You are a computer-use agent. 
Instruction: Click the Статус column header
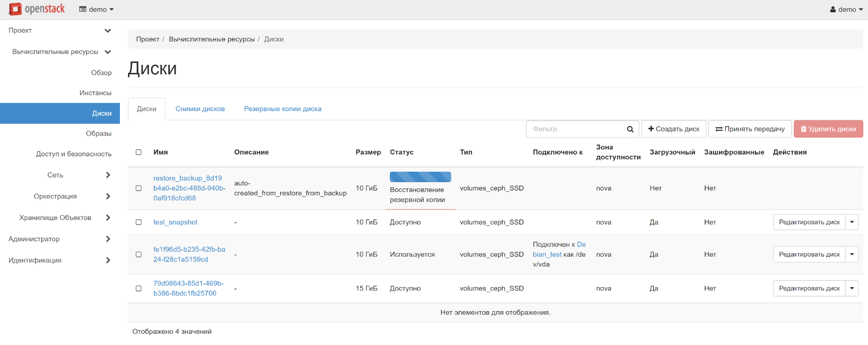402,152
